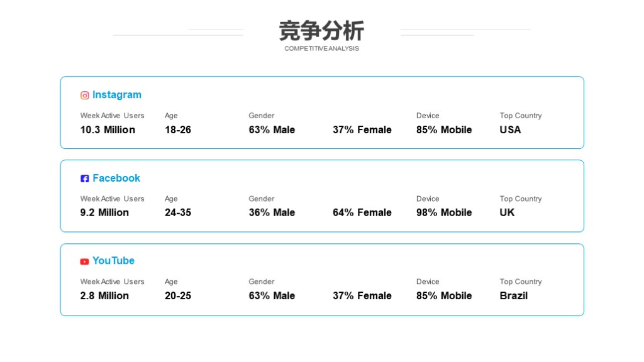Click the USA top country value
Screen dimensions: 644x362
tap(510, 129)
